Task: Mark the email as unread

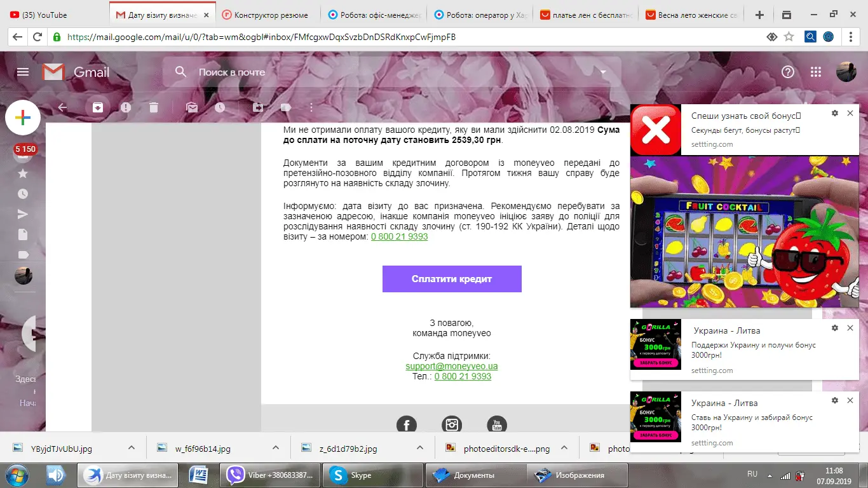Action: (192, 107)
